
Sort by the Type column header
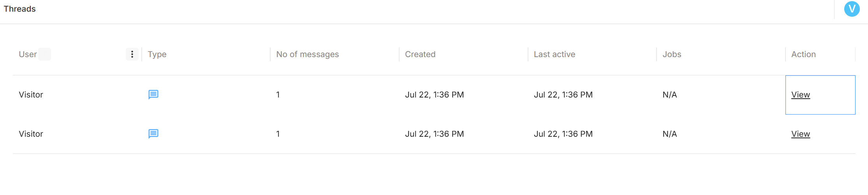(x=157, y=54)
